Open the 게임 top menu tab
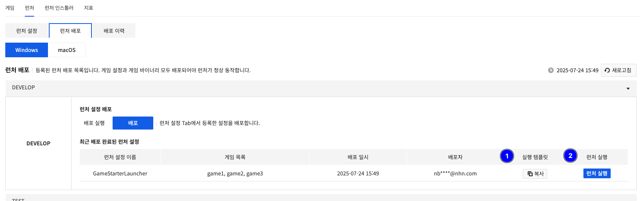The image size is (644, 201). click(x=10, y=8)
